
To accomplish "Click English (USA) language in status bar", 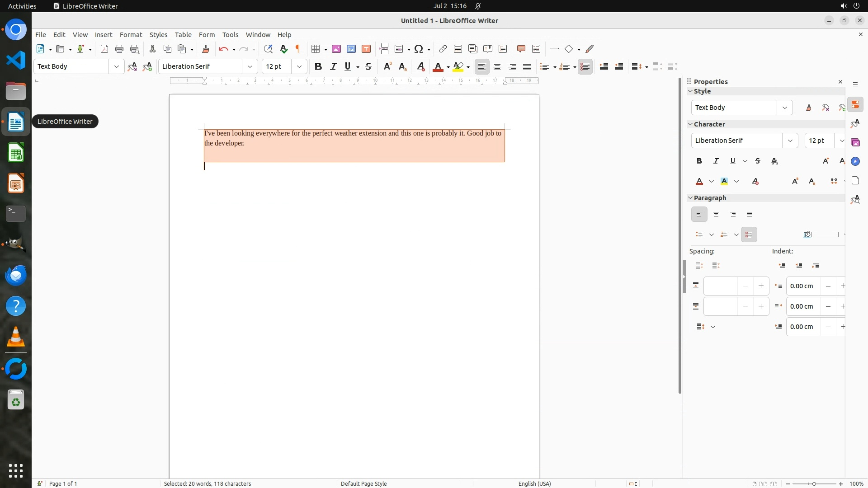I will tap(534, 483).
